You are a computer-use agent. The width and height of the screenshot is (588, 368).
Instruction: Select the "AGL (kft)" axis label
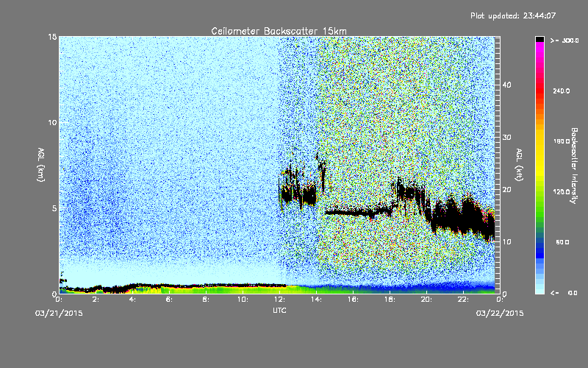520,165
